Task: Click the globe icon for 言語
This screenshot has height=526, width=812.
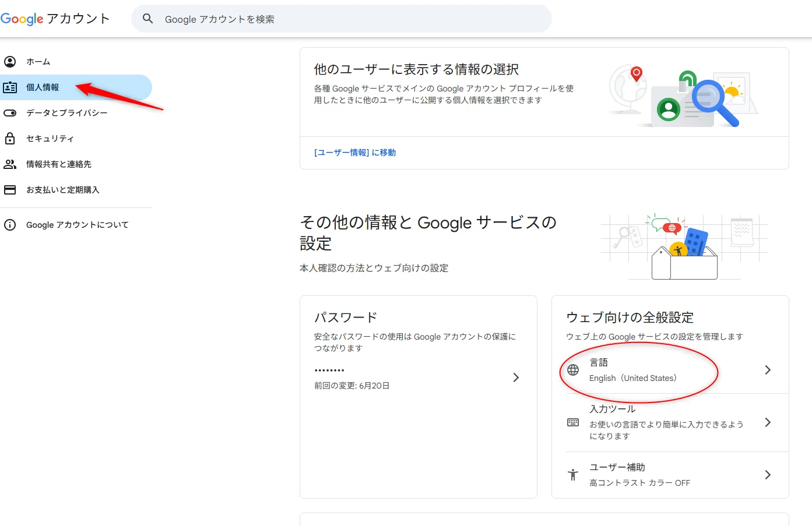Action: click(573, 370)
